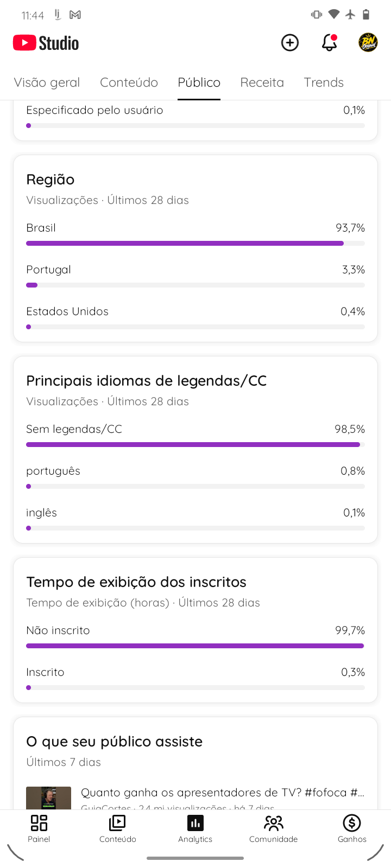The image size is (391, 868).
Task: Open video titled Quanto ganha os apresentadores
Action: [223, 793]
